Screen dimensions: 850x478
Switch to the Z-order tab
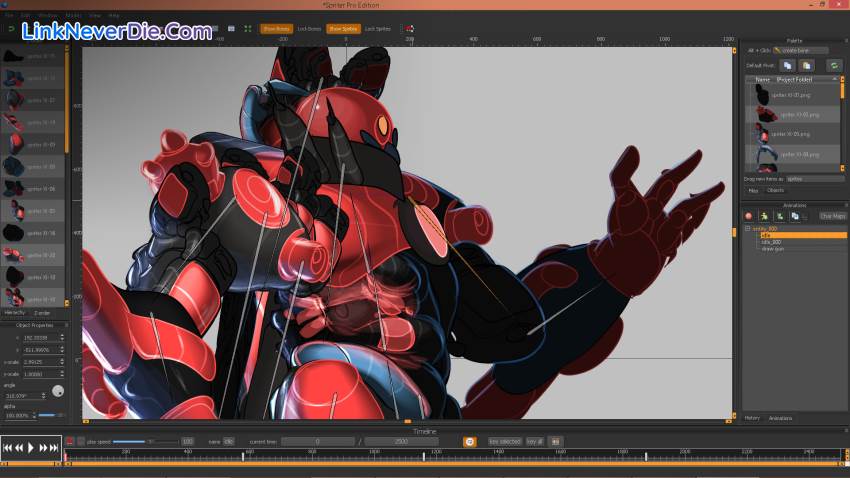pyautogui.click(x=42, y=313)
